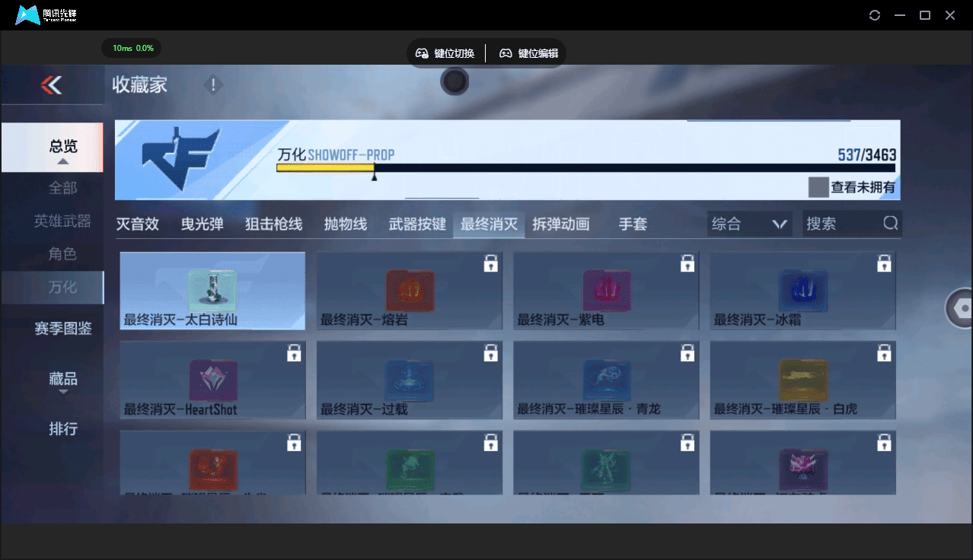Expand the 藏品 section in sidebar

(x=62, y=380)
